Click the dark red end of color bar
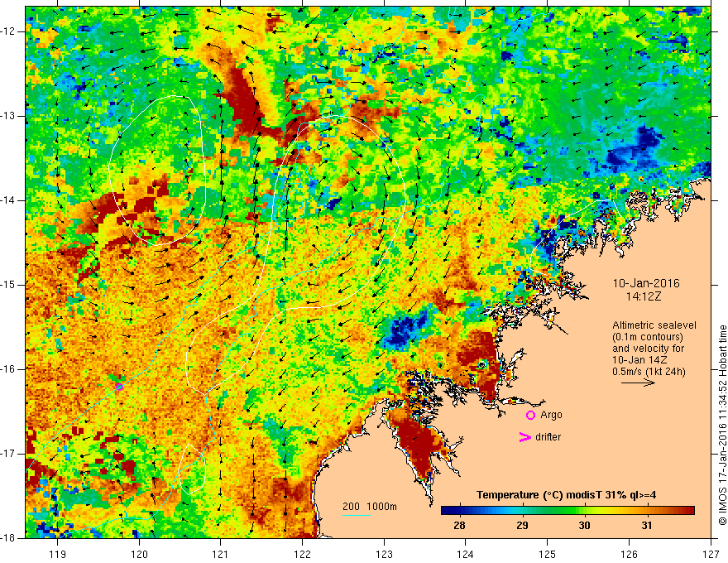Image resolution: width=728 pixels, height=563 pixels. (689, 511)
